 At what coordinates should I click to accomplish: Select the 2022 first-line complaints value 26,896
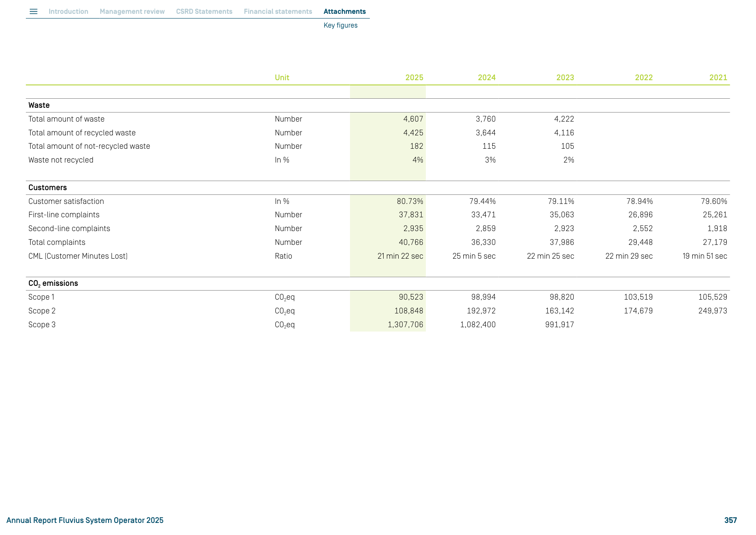tap(640, 215)
